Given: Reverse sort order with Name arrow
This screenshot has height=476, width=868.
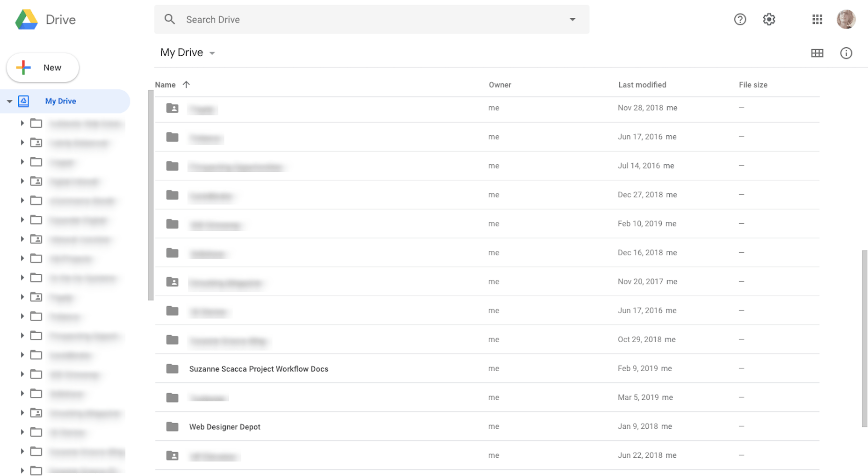Looking at the screenshot, I should pos(186,85).
